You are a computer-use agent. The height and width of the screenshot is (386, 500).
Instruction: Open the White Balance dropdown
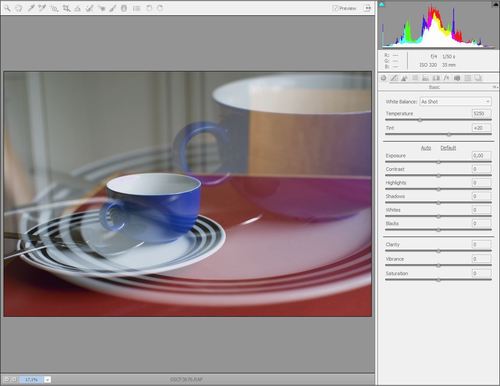[x=455, y=101]
